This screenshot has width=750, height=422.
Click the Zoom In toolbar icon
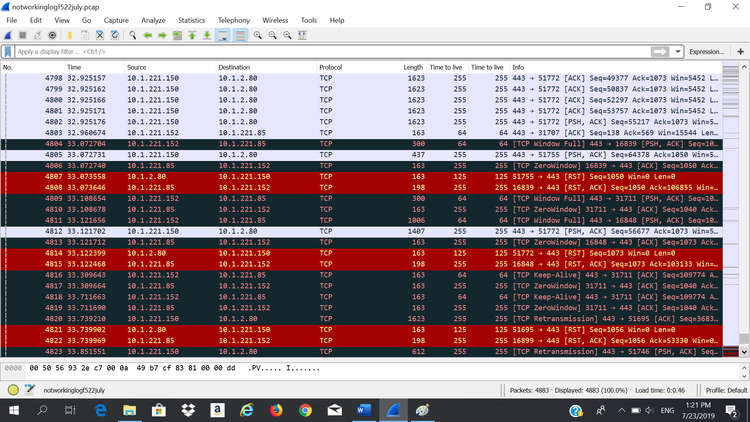coord(258,35)
